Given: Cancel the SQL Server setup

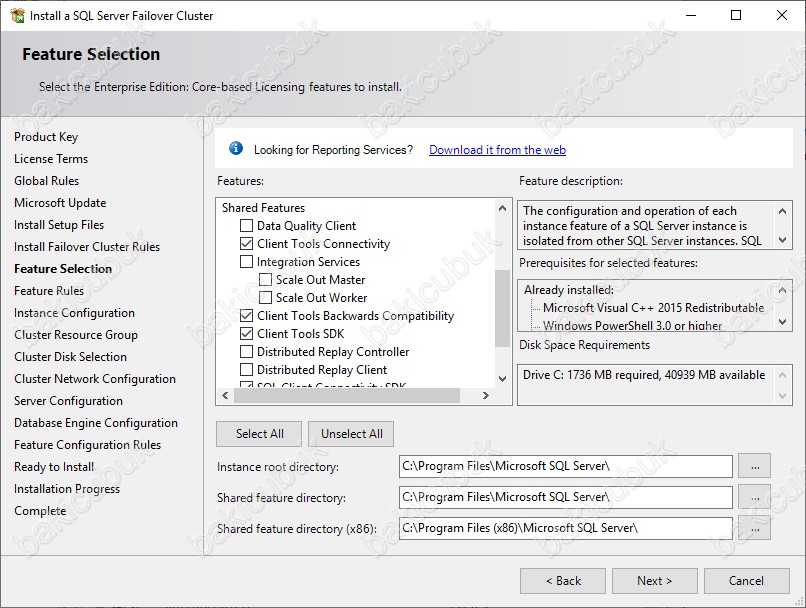Looking at the screenshot, I should point(746,581).
